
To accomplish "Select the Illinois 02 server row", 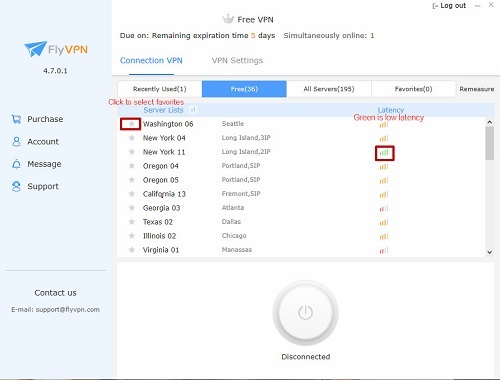I will coord(301,236).
